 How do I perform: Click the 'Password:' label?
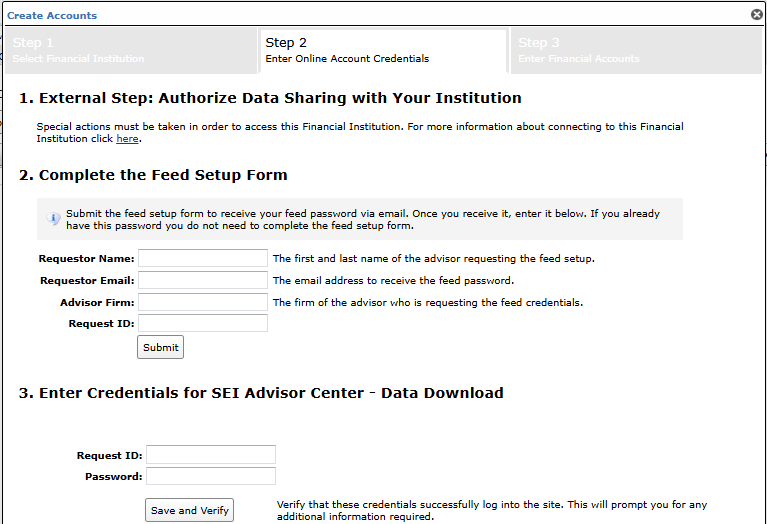113,477
